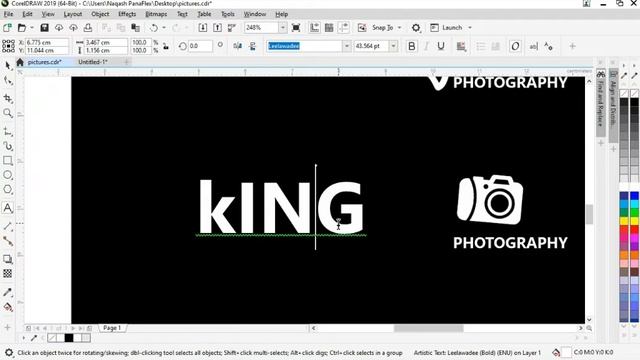Click the Publish to PDF icon
Viewport: 640px width, 360px height.
pyautogui.click(x=232, y=28)
